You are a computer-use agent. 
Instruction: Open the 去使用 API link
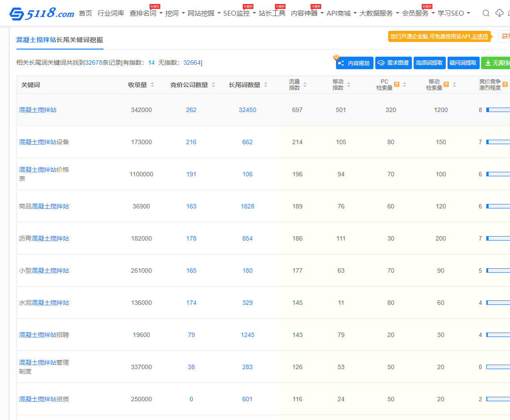480,37
